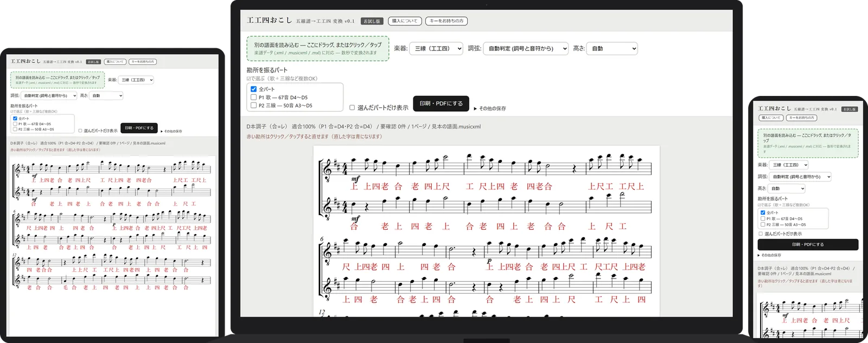
Task: Check P1 歌 part checkbox on the tablet
Action: pos(15,124)
